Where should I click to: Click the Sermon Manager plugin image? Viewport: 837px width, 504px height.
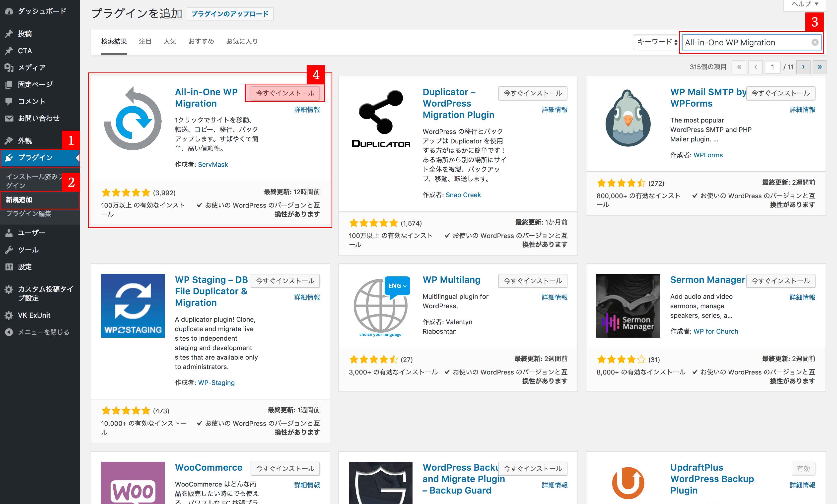point(628,306)
